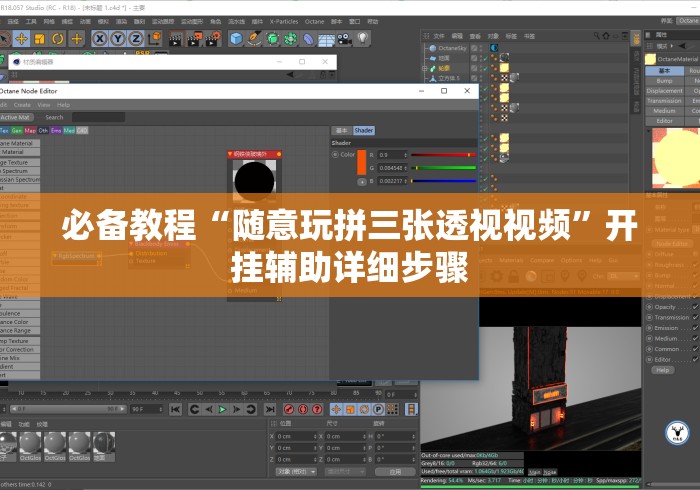Toggle the Y axis lock
Image resolution: width=700 pixels, height=490 pixels.
click(x=117, y=39)
